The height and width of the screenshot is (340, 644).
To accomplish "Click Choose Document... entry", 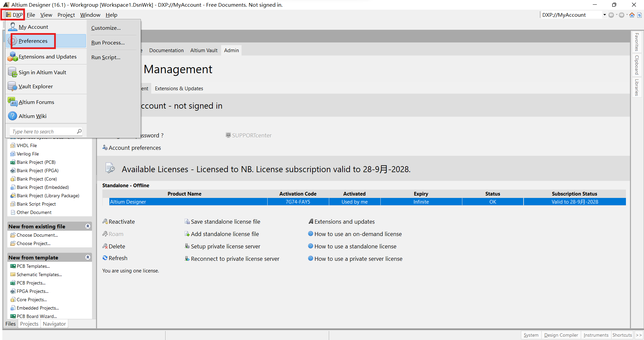I will pyautogui.click(x=34, y=235).
